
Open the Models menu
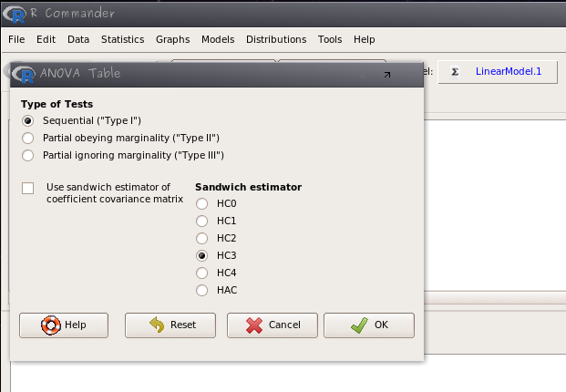point(218,40)
